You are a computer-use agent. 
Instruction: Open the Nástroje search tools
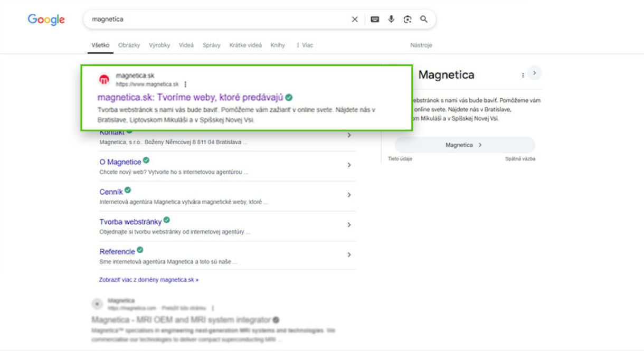pyautogui.click(x=422, y=45)
